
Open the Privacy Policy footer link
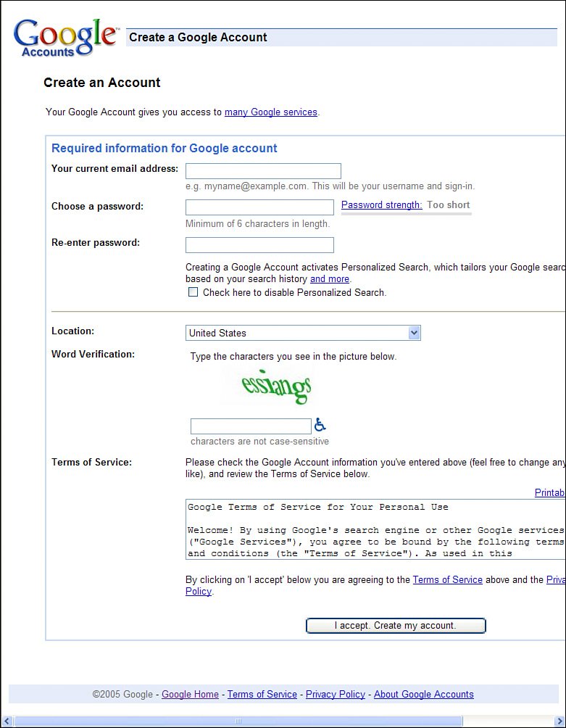tap(336, 694)
